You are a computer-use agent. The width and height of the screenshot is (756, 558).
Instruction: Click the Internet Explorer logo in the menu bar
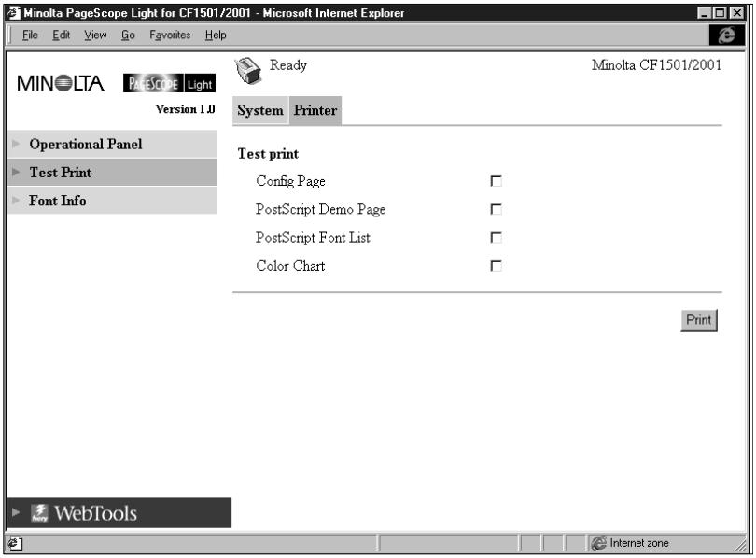click(726, 35)
